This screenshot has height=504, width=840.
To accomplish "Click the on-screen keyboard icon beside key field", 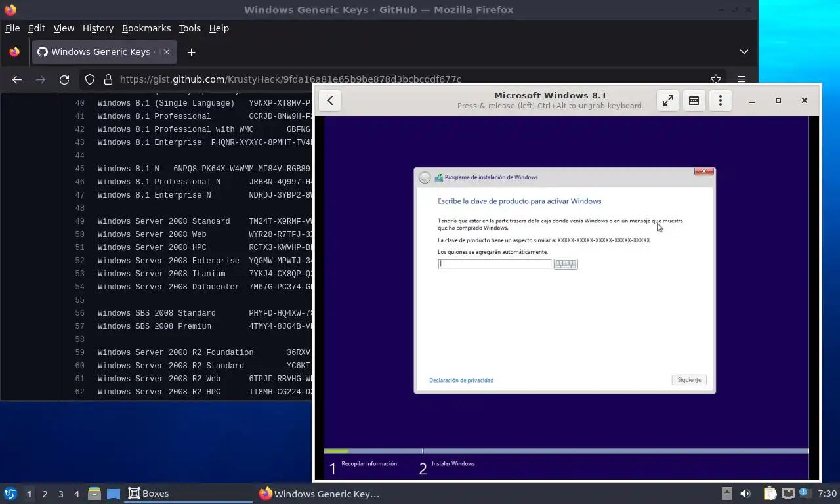I will [x=566, y=264].
